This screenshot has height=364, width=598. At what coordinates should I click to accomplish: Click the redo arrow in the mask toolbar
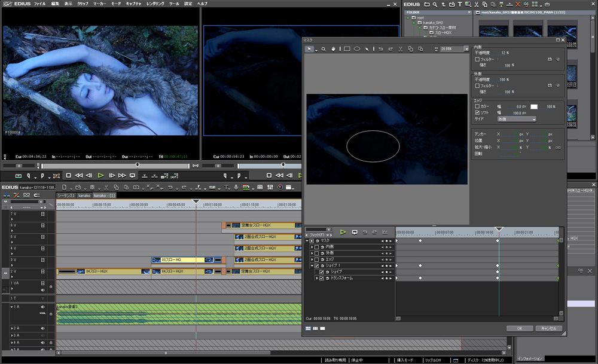pos(390,49)
